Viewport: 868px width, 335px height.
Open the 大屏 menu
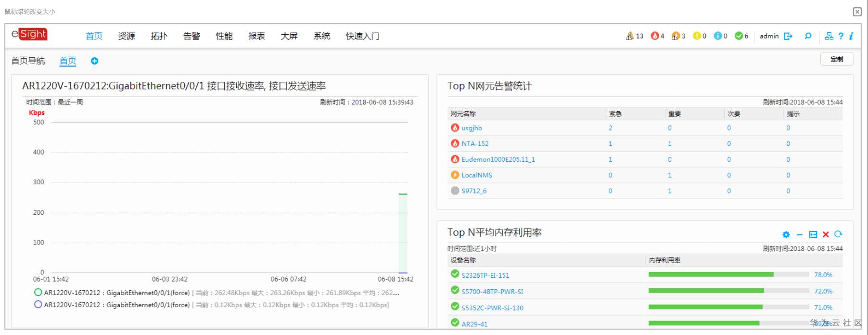(x=289, y=36)
